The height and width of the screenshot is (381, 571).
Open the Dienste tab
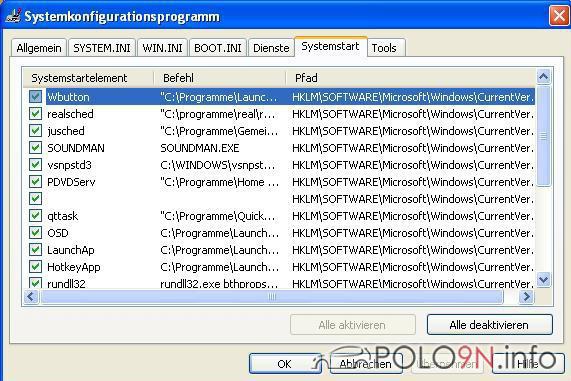pyautogui.click(x=271, y=48)
